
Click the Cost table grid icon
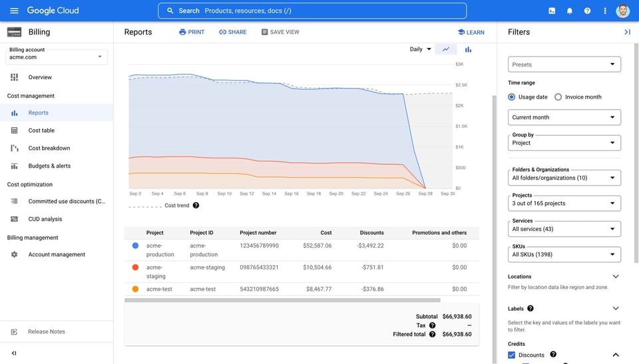coord(14,130)
